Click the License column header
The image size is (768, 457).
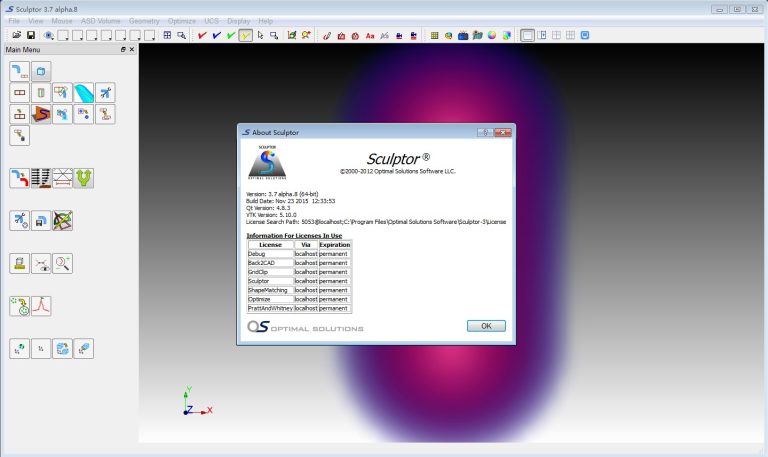(270, 244)
